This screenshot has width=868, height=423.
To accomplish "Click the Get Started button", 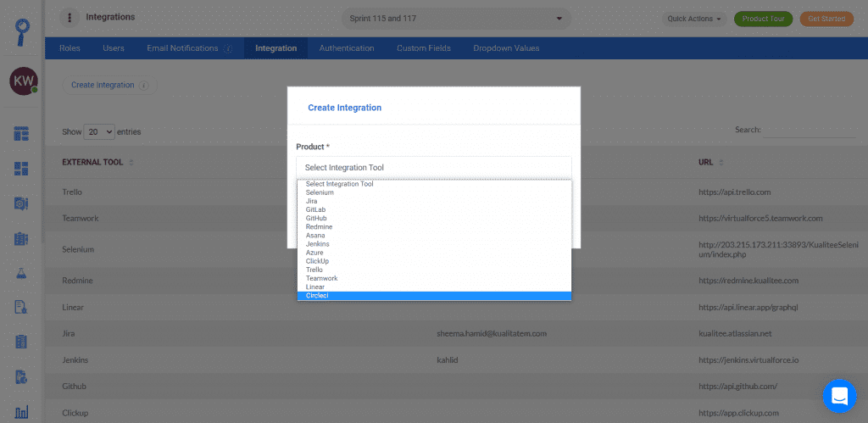I will click(x=826, y=19).
